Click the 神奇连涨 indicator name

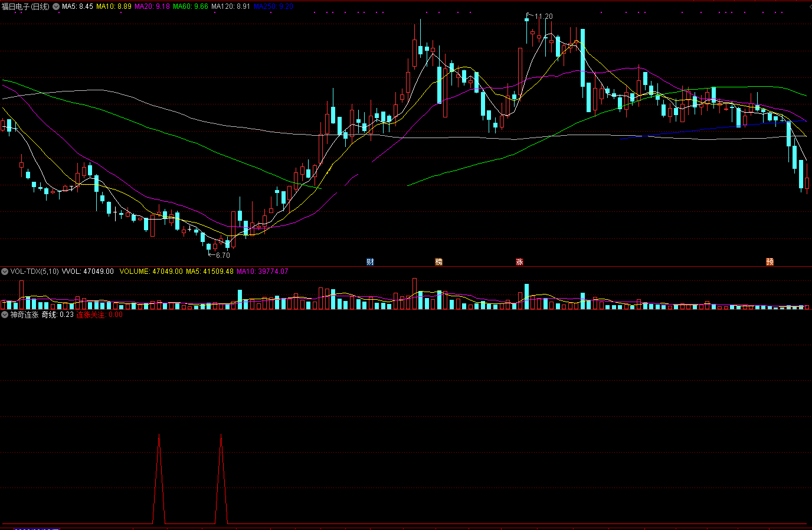(x=24, y=315)
